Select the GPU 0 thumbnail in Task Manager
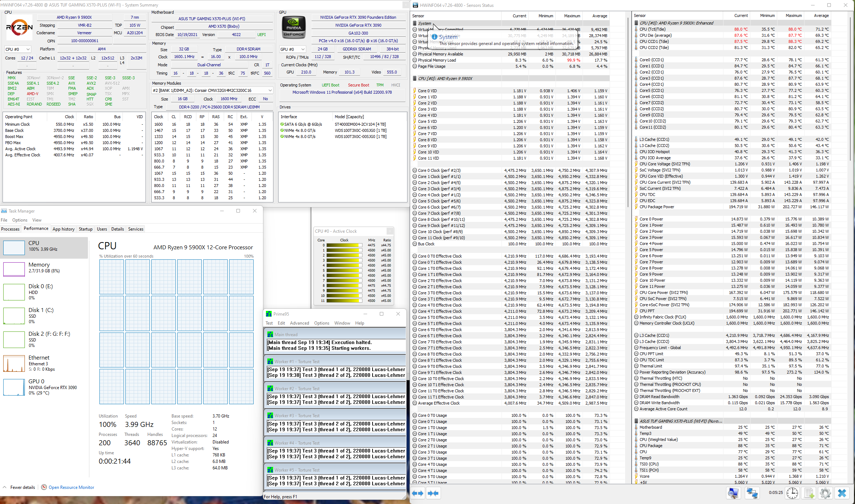Image resolution: width=855 pixels, height=504 pixels. coord(14,387)
